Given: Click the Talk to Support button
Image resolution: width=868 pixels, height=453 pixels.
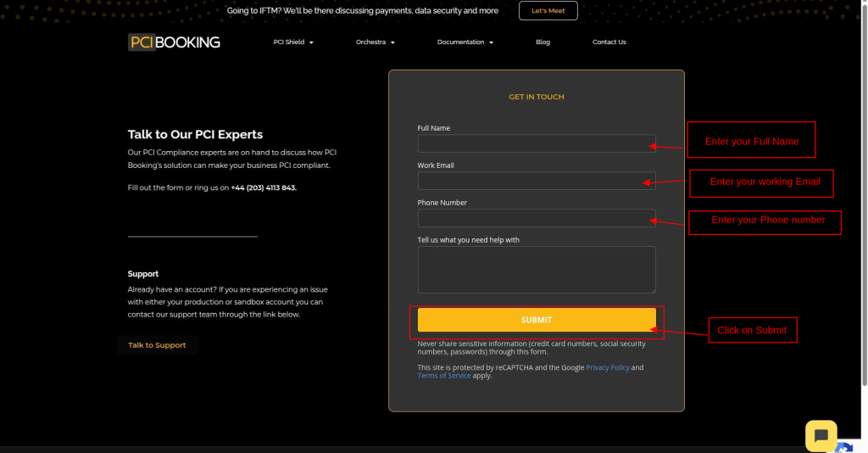Looking at the screenshot, I should 157,345.
